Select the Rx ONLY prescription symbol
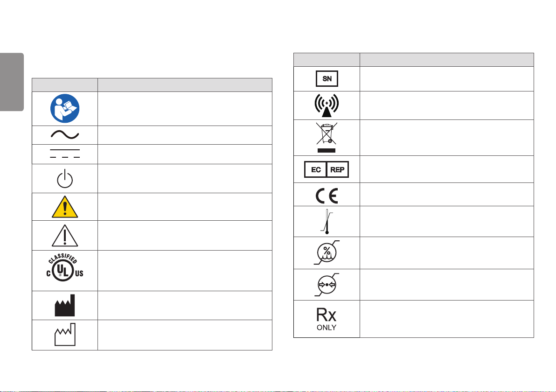This screenshot has height=392, width=556. click(x=327, y=319)
